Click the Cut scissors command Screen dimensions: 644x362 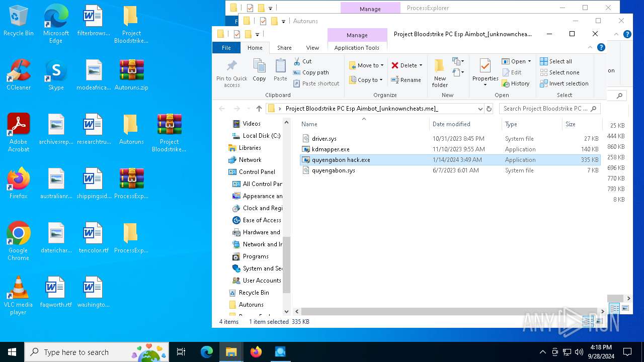(302, 61)
